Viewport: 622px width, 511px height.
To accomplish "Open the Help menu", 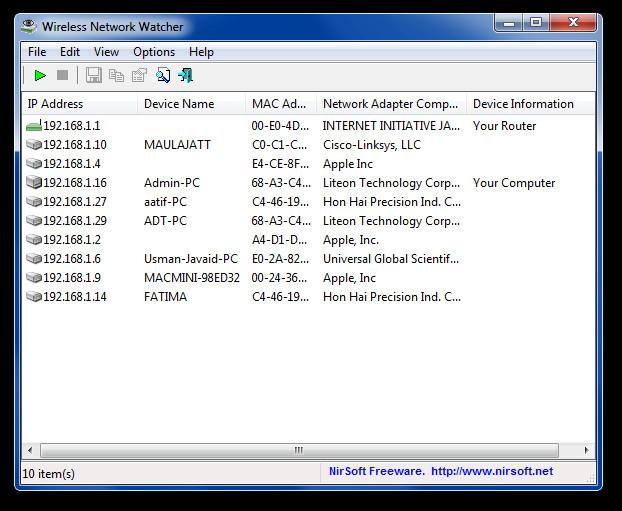I will pyautogui.click(x=201, y=52).
